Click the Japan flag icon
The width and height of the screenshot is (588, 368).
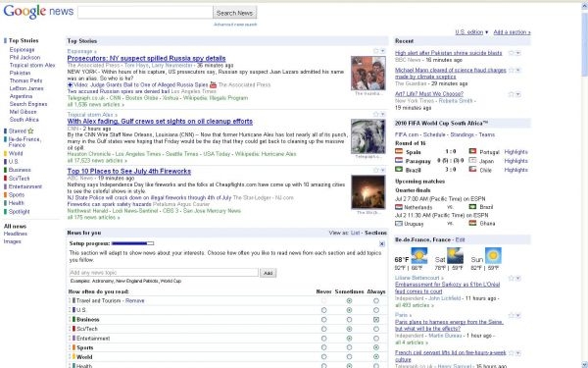click(472, 160)
